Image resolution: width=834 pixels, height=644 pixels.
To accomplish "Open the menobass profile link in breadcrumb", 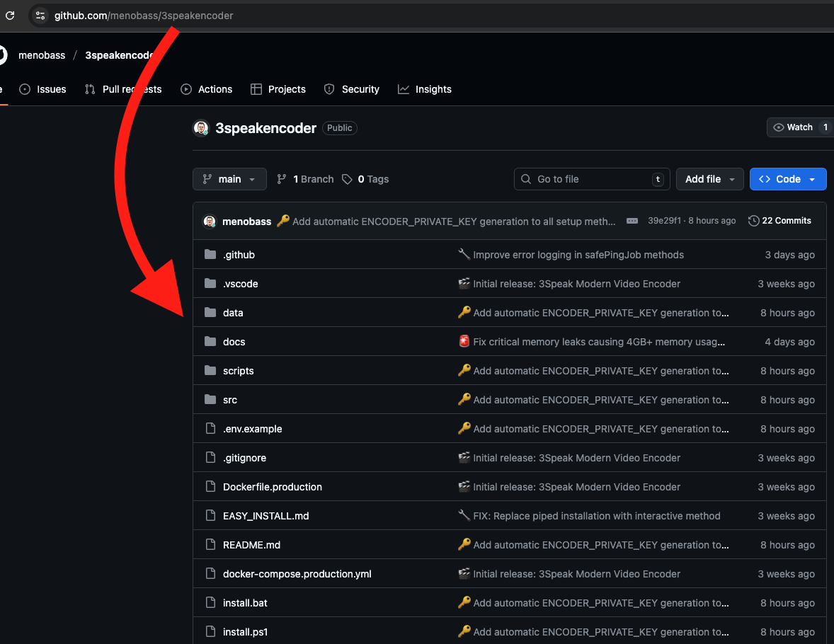I will click(x=42, y=54).
